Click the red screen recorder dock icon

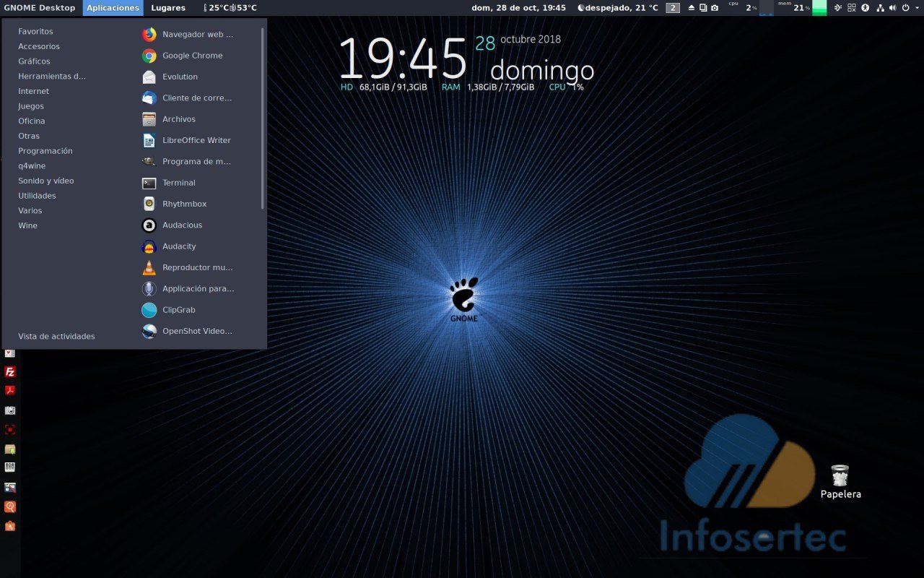point(10,429)
